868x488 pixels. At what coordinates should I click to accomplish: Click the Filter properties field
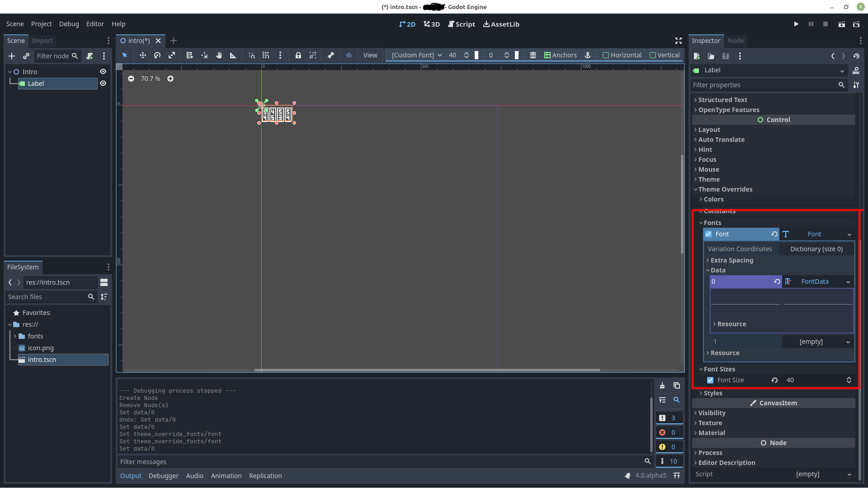coord(769,85)
